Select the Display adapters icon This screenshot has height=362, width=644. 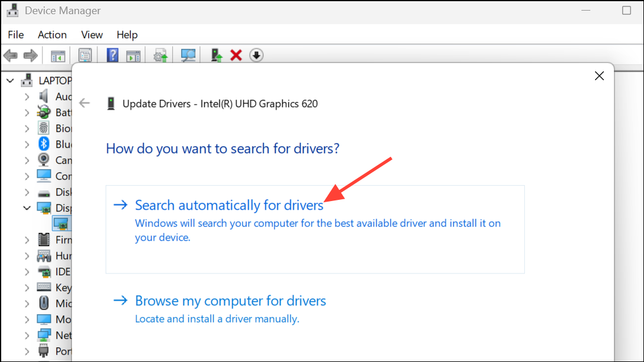point(44,208)
